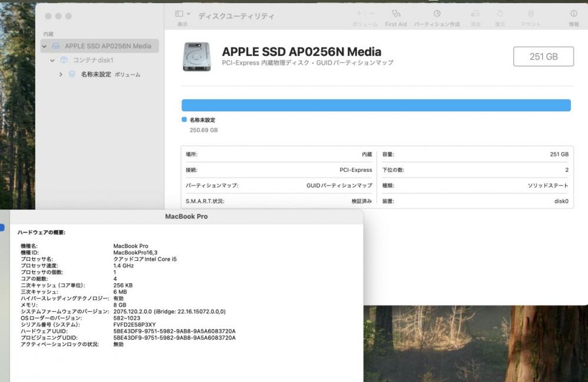Click the plus button above ボリューム

[359, 14]
